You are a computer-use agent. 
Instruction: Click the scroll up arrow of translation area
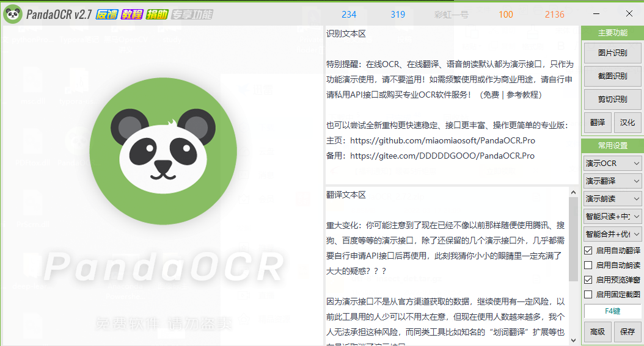(573, 192)
